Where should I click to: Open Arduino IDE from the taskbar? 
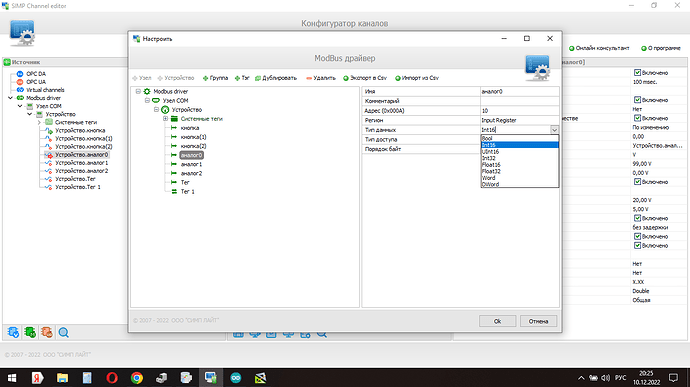(x=236, y=378)
